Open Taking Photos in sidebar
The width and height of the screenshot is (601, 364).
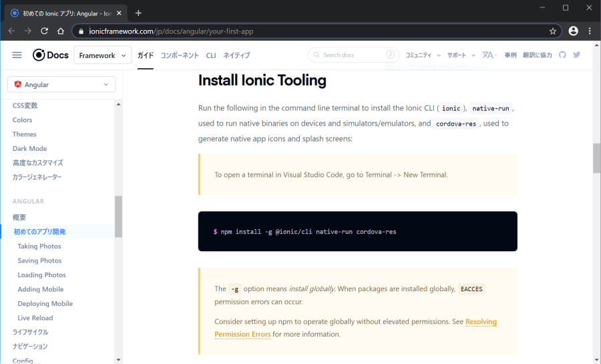[x=39, y=246]
